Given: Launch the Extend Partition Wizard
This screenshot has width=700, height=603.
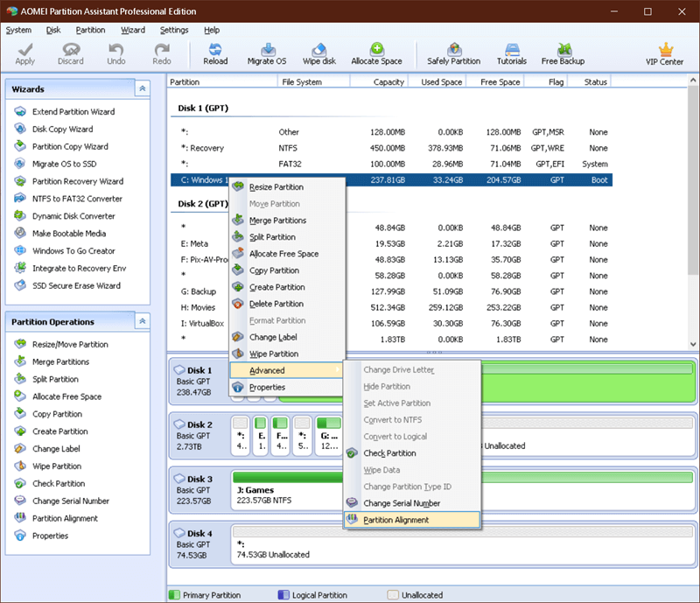Looking at the screenshot, I should [x=73, y=112].
